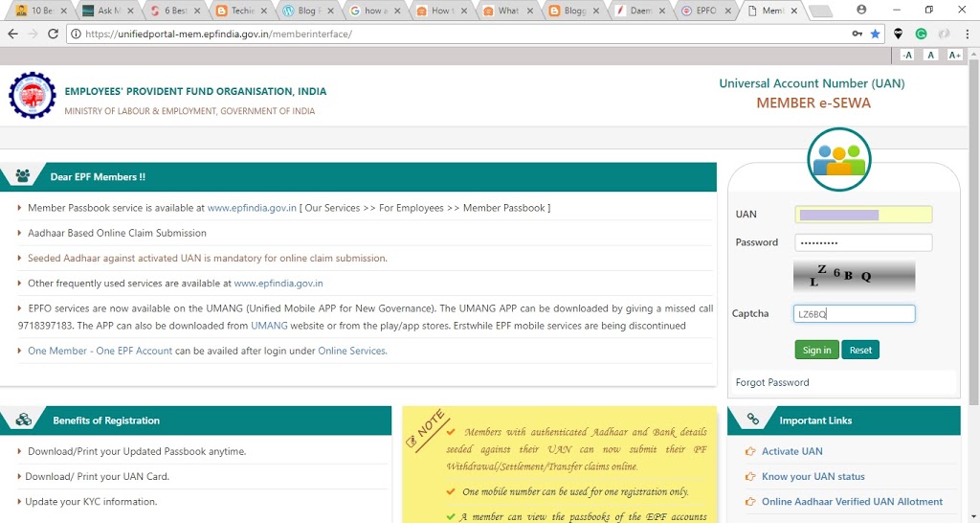
Task: Click the vertical page scrollbar
Action: coord(973,232)
